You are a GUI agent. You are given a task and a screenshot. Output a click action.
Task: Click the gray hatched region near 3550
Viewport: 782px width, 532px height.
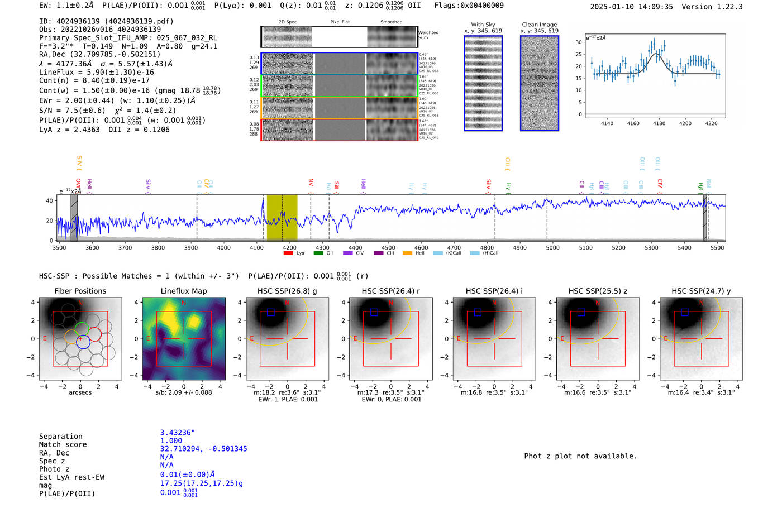pyautogui.click(x=74, y=218)
